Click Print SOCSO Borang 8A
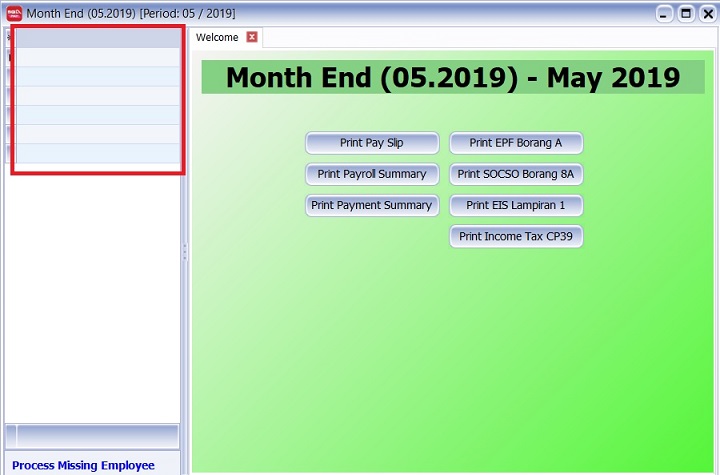 point(515,174)
